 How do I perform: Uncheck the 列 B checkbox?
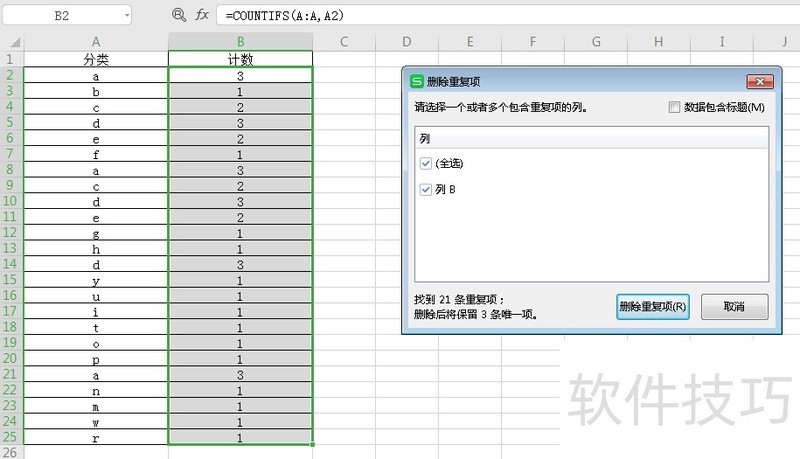(x=426, y=189)
